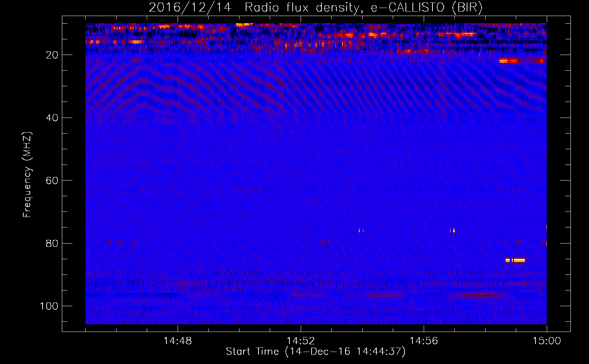The image size is (589, 364).
Task: Select the 40 frequency tick label
Action: [52, 118]
